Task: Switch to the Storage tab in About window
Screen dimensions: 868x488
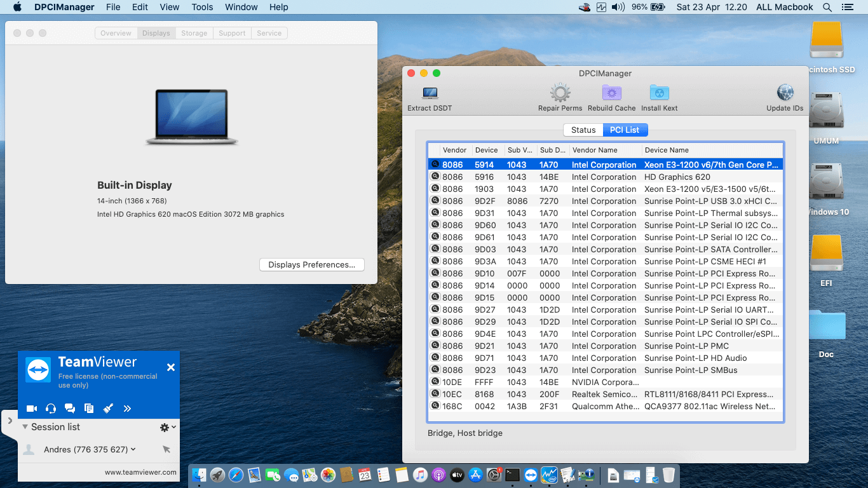Action: [x=194, y=33]
